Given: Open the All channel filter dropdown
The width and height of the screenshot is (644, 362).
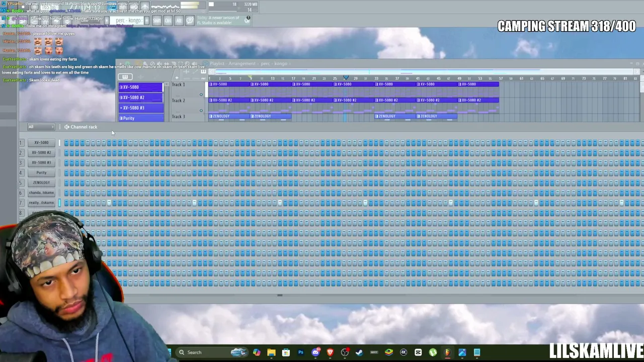Looking at the screenshot, I should (x=40, y=127).
